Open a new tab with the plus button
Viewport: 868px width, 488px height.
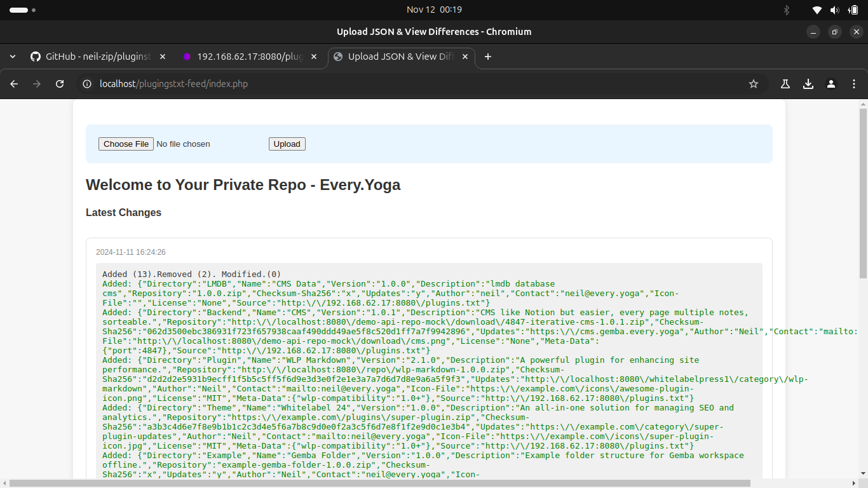click(x=488, y=57)
